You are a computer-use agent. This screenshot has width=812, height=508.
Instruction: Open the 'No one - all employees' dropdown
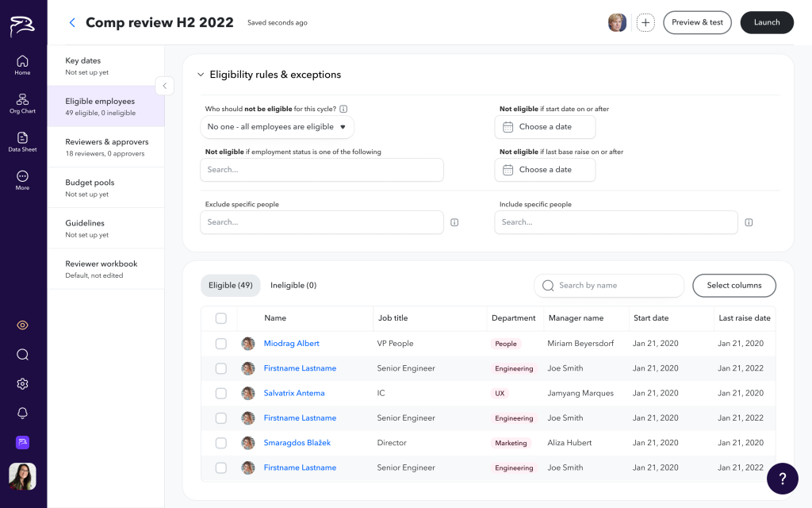pos(277,127)
